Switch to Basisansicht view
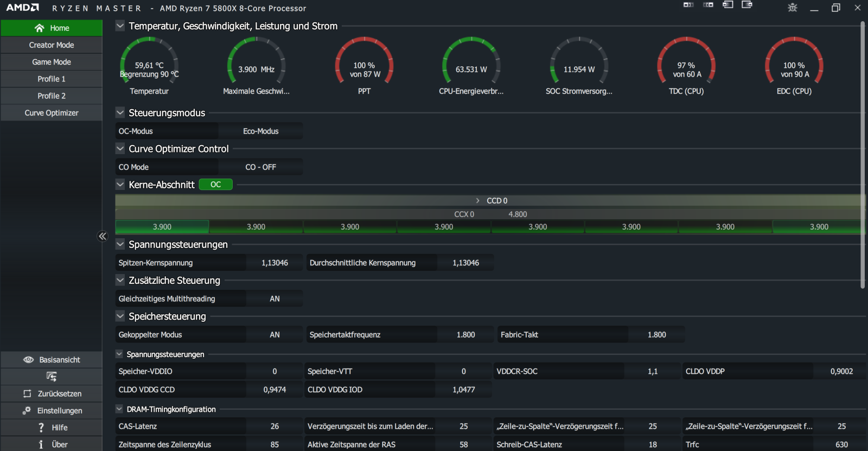Screen dimensions: 868x451 coord(52,360)
